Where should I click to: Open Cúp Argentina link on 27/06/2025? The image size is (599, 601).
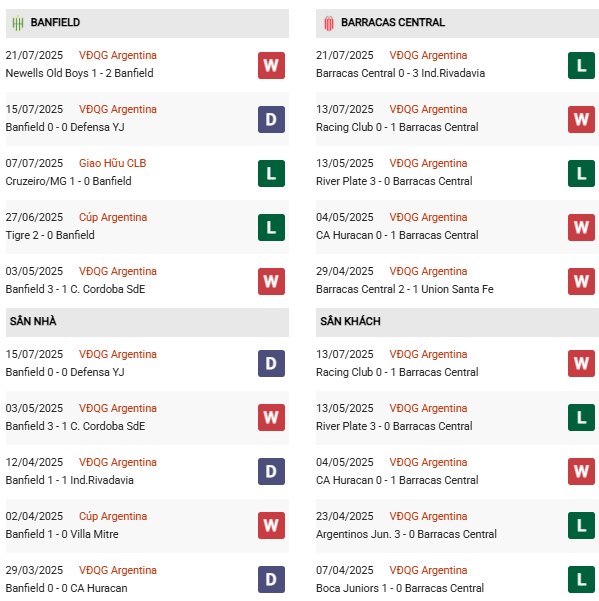click(113, 217)
